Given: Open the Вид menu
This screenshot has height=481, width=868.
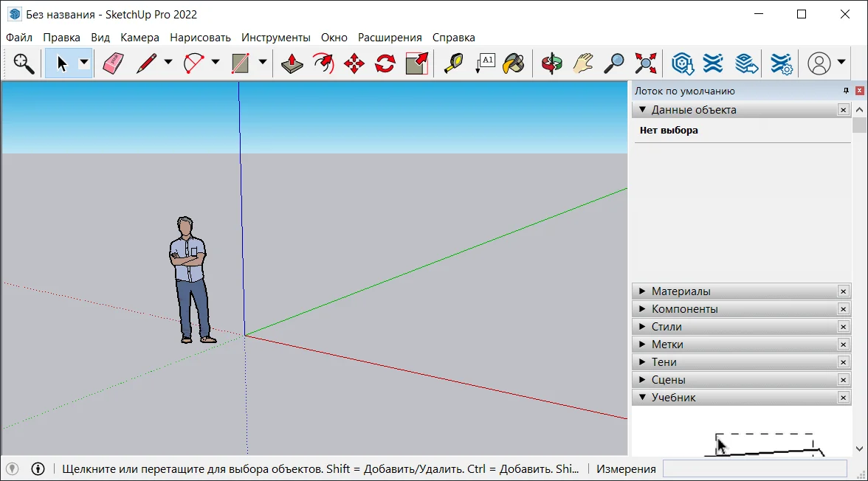Looking at the screenshot, I should point(100,37).
